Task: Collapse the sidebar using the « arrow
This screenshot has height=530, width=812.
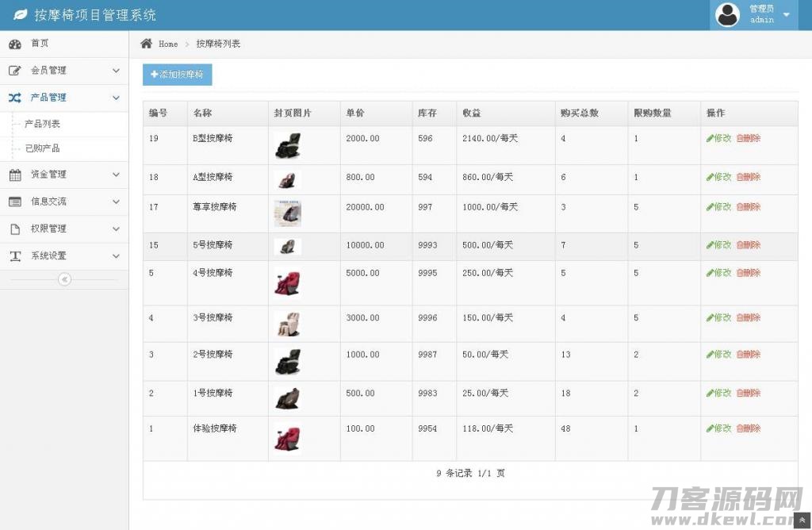Action: click(64, 279)
